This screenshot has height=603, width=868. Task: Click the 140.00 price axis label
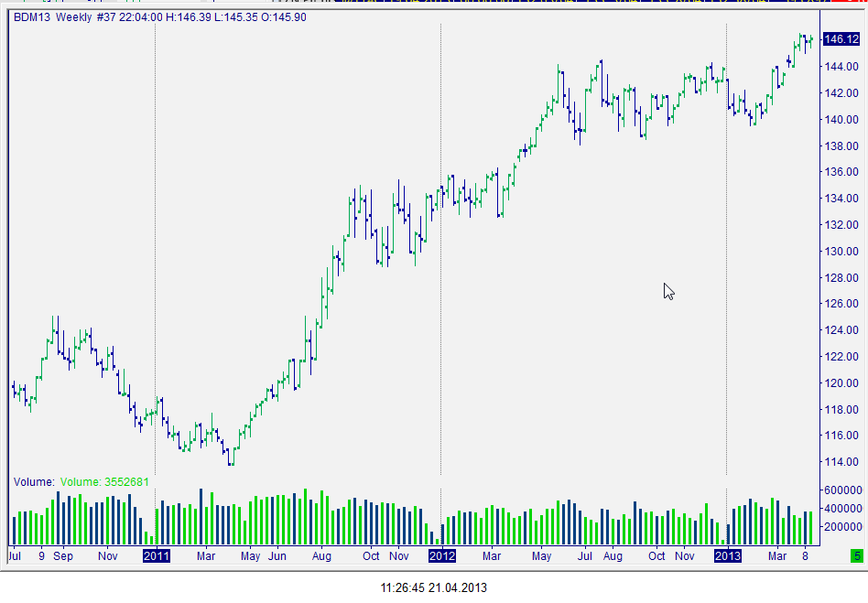[x=841, y=120]
